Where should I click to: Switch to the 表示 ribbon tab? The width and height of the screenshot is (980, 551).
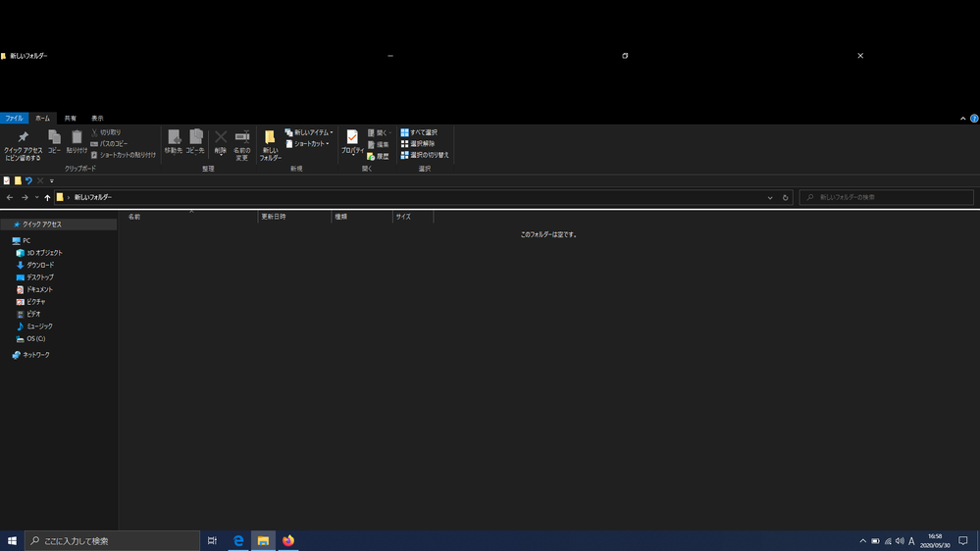point(97,119)
